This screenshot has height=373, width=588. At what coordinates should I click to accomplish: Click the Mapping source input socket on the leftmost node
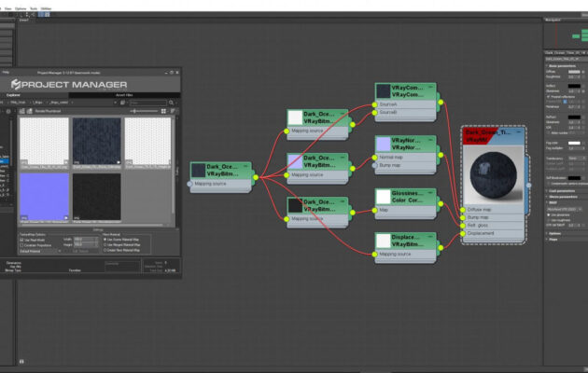tap(190, 184)
